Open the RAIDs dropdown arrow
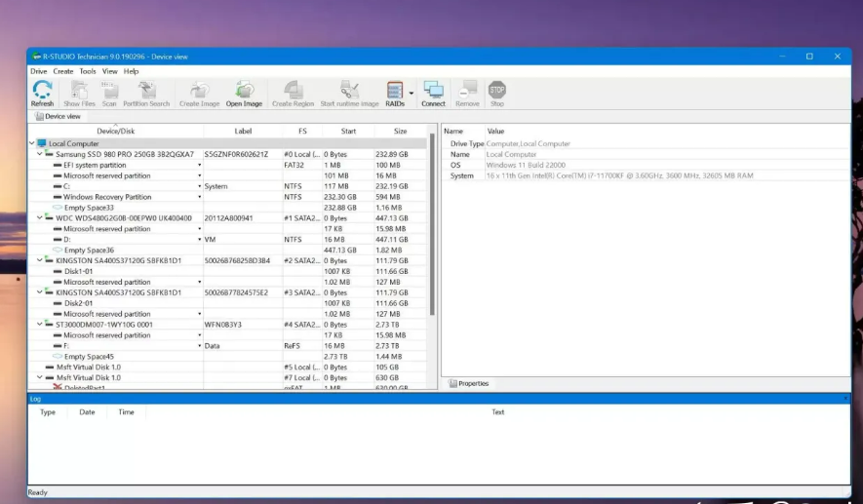This screenshot has width=863, height=504. pyautogui.click(x=412, y=94)
